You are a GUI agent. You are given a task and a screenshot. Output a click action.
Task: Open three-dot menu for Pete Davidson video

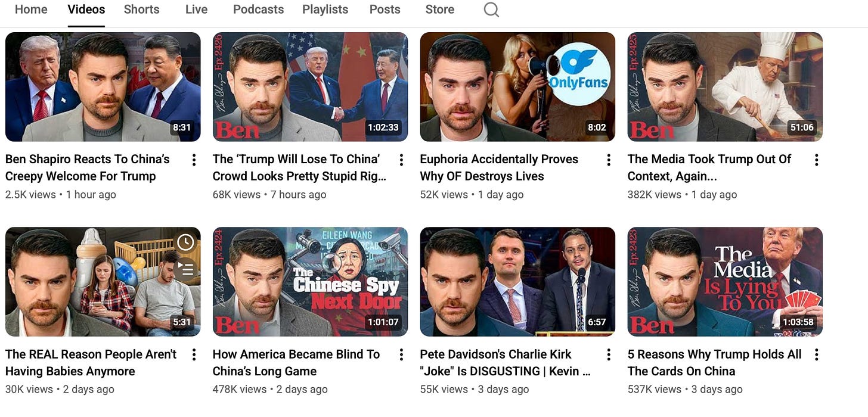pyautogui.click(x=609, y=355)
